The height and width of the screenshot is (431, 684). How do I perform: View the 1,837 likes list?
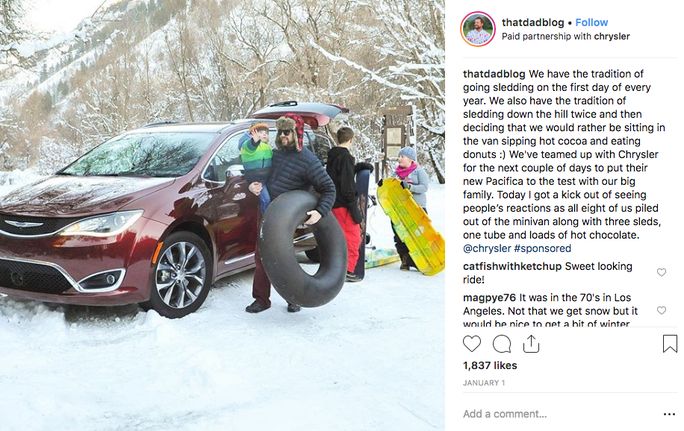point(490,366)
